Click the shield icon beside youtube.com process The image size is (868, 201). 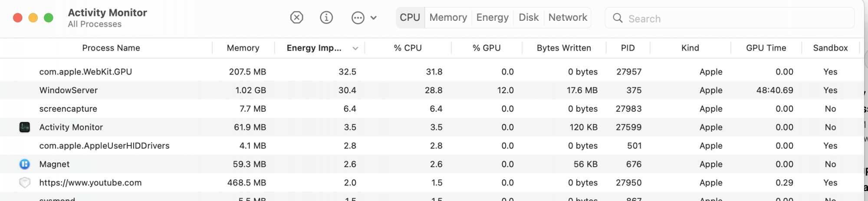[x=25, y=183]
